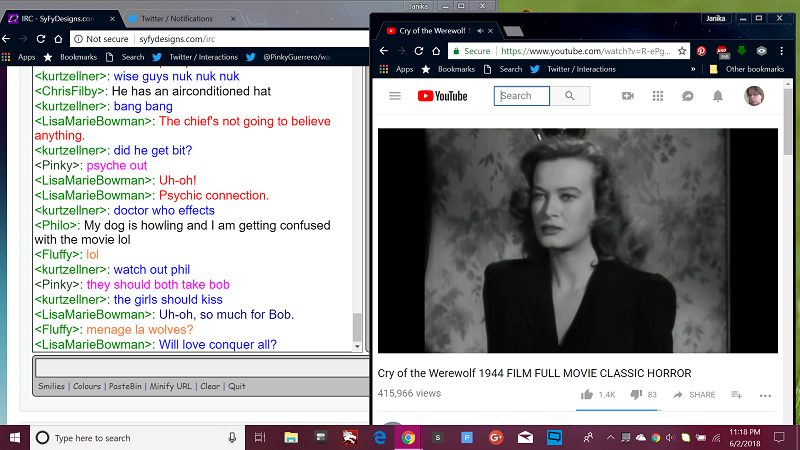Screen dimensions: 800x450
Task: Go to home page in YouTube window
Action: tap(436, 51)
